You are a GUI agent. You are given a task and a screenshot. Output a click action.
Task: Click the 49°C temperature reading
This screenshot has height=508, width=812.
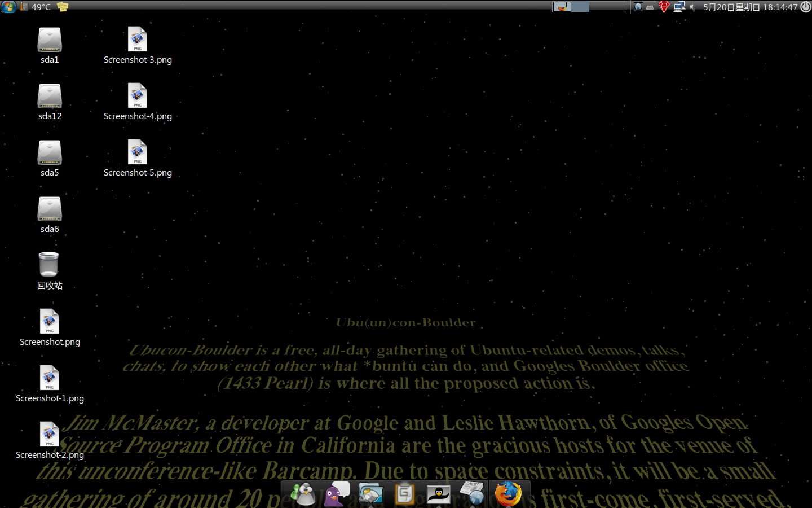pos(41,7)
